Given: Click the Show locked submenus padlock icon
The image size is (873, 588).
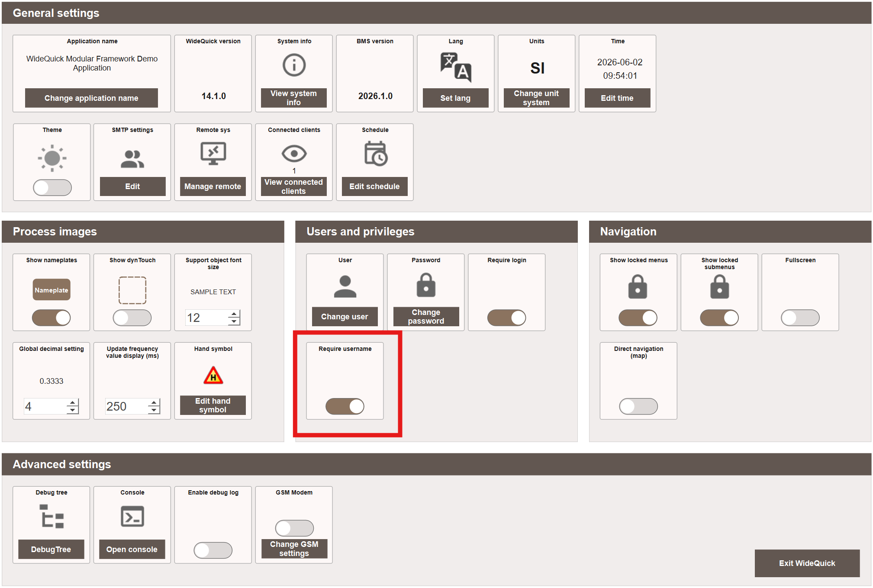Looking at the screenshot, I should tap(719, 286).
